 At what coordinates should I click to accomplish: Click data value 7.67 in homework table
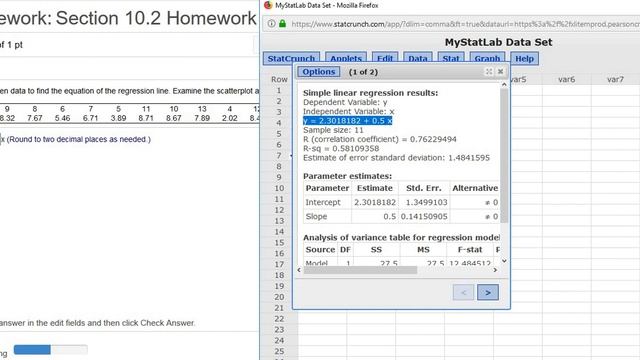click(35, 118)
